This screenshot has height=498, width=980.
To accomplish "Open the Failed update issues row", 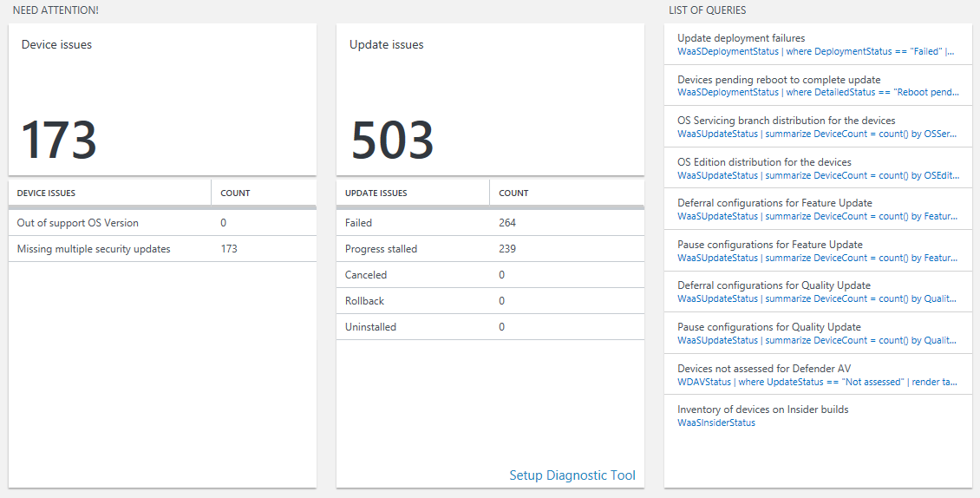I will point(490,223).
